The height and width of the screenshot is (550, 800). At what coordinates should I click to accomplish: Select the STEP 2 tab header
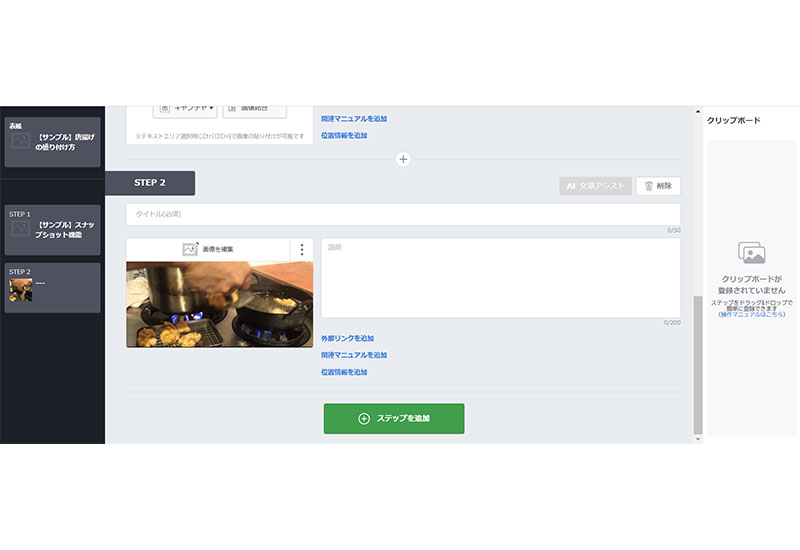150,183
